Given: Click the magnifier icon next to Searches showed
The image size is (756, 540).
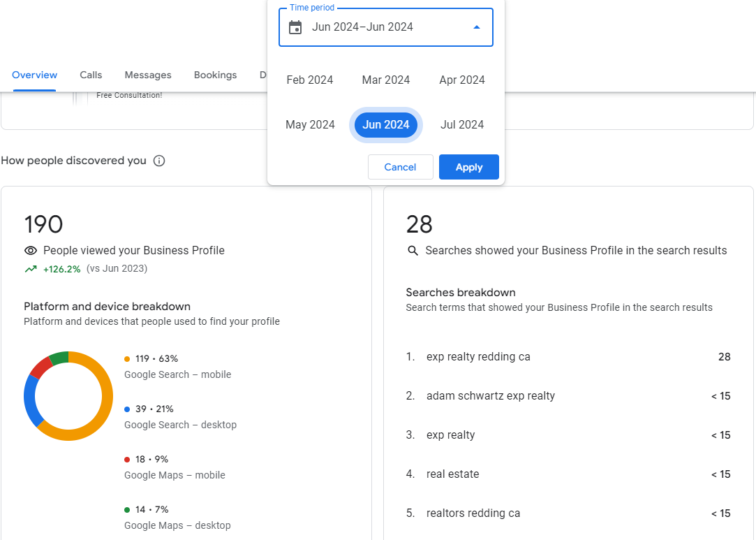Looking at the screenshot, I should (x=413, y=251).
